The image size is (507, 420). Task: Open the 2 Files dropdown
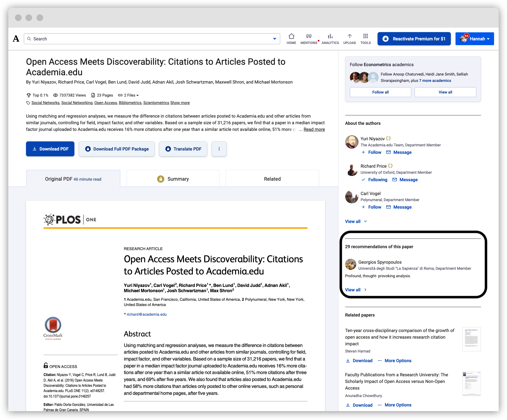tap(128, 95)
